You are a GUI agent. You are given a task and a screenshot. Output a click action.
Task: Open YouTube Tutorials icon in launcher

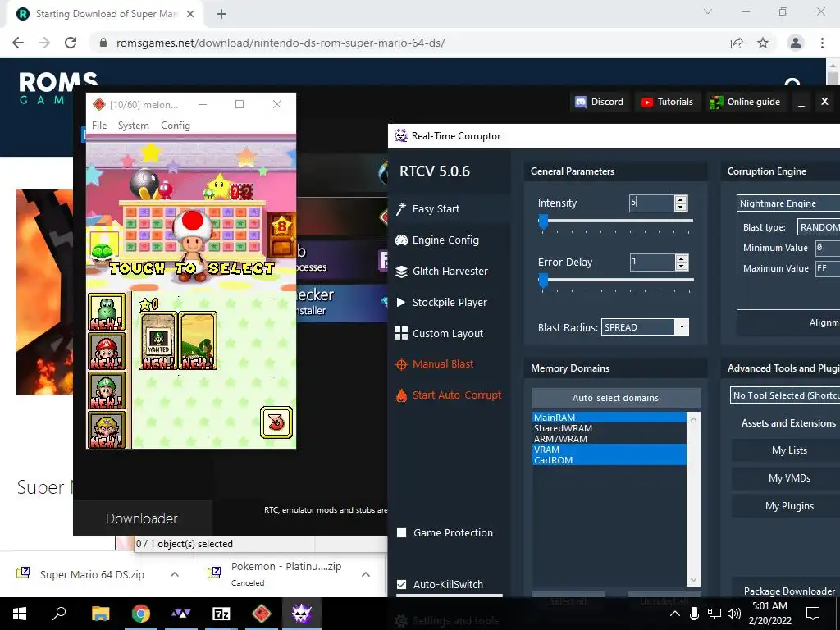pyautogui.click(x=646, y=103)
